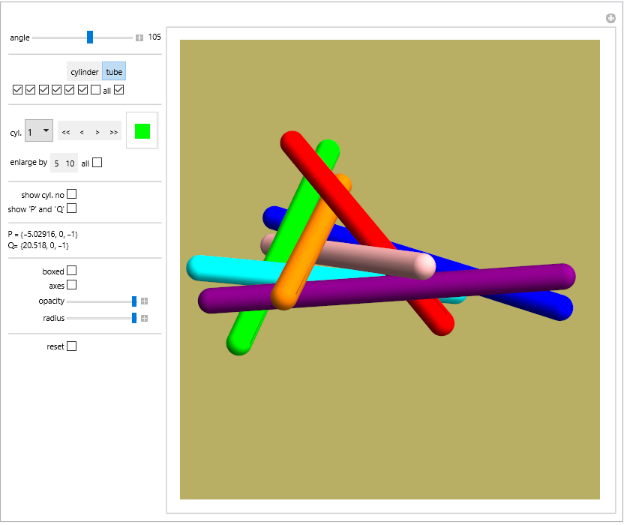
Task: Go to previous cylinder with < button
Action: coord(82,132)
